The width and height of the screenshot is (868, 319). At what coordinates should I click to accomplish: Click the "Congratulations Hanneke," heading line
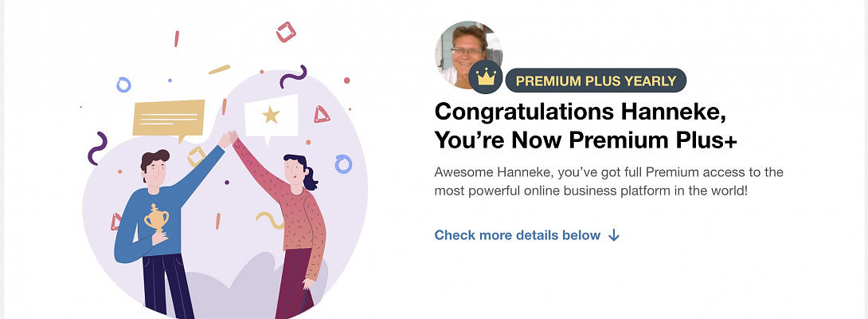(x=580, y=112)
